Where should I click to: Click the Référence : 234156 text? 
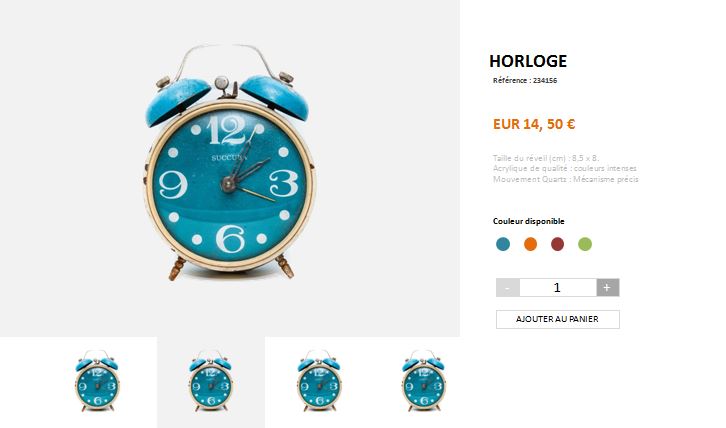[525, 80]
